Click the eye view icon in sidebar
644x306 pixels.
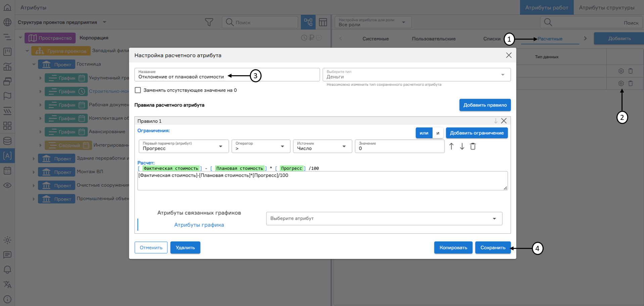7,185
